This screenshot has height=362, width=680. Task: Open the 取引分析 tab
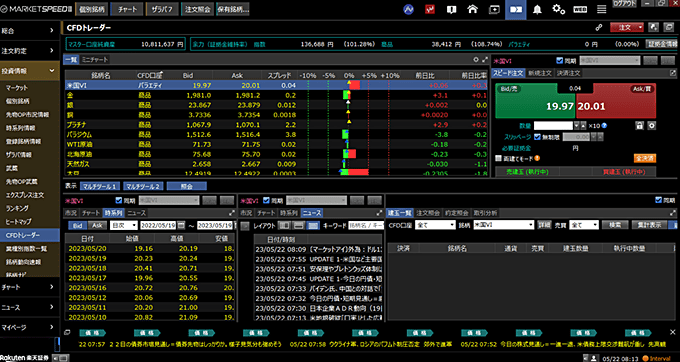485,213
